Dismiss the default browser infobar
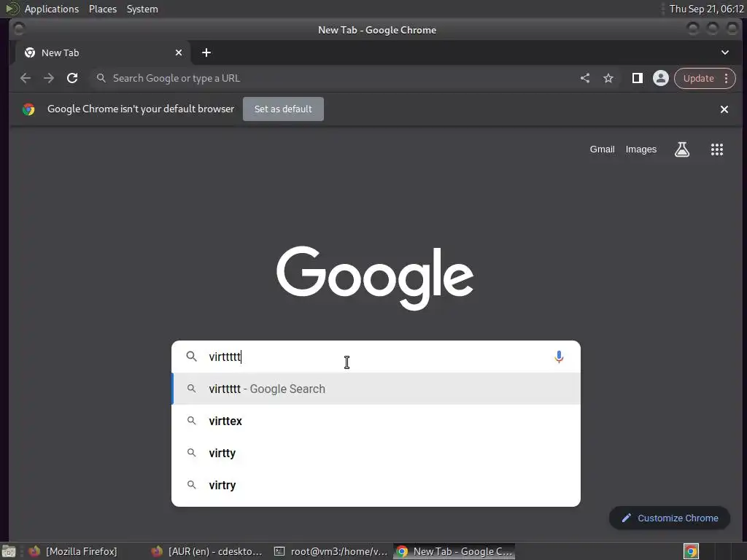Screen dimensions: 747x560 (x=724, y=109)
